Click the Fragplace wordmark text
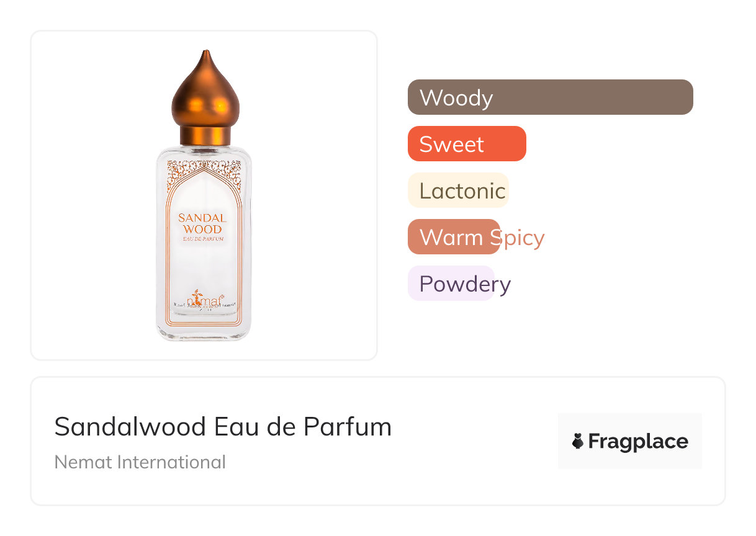 pyautogui.click(x=638, y=442)
